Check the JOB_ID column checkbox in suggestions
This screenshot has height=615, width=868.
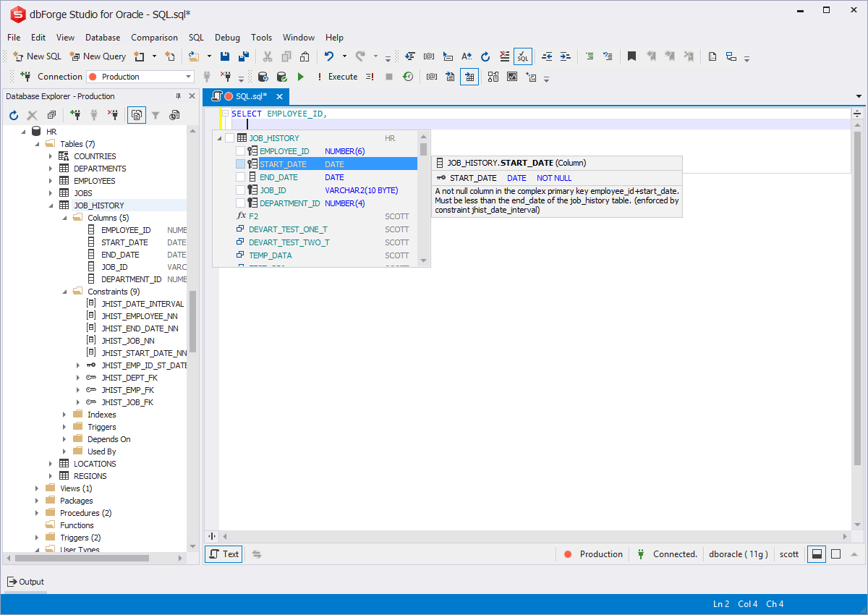[x=241, y=190]
